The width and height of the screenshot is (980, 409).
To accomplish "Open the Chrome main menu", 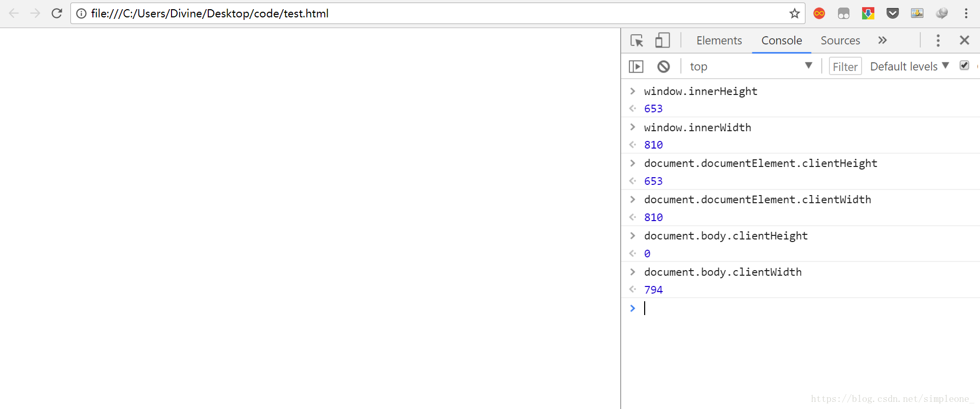I will tap(966, 13).
